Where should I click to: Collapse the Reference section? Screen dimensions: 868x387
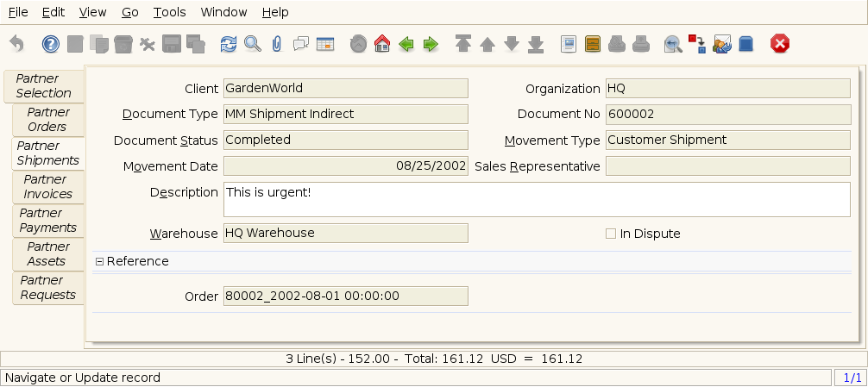click(x=99, y=261)
